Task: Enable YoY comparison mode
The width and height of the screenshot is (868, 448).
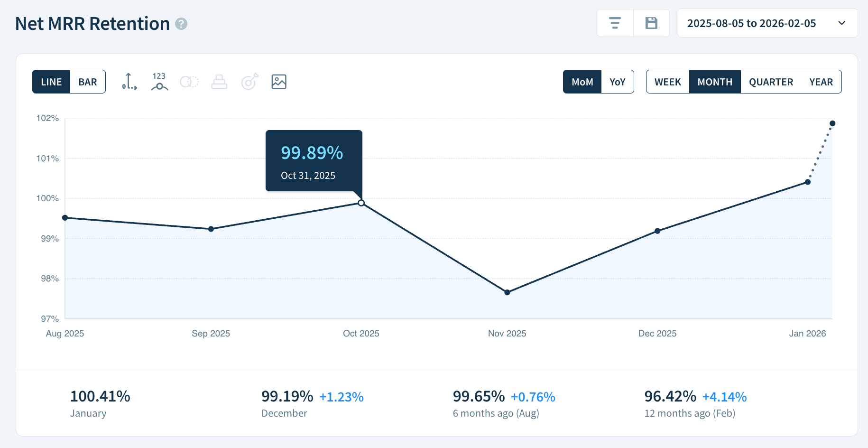Action: click(x=617, y=82)
